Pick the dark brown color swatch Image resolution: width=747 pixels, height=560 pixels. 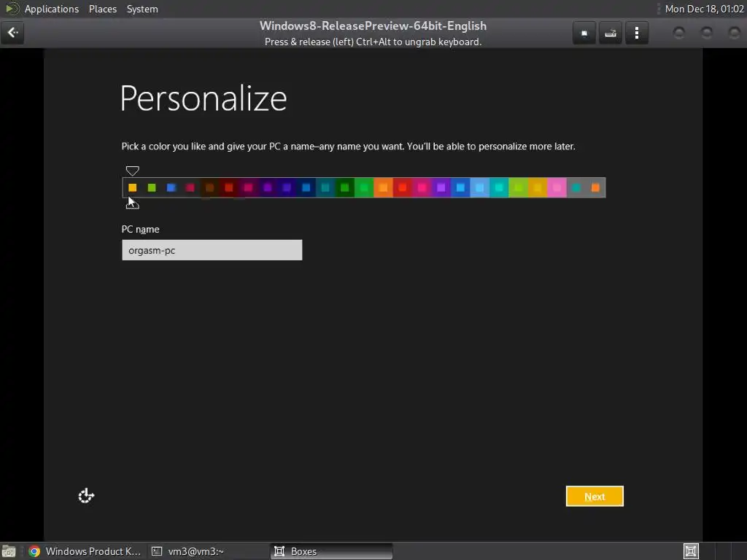[209, 187]
